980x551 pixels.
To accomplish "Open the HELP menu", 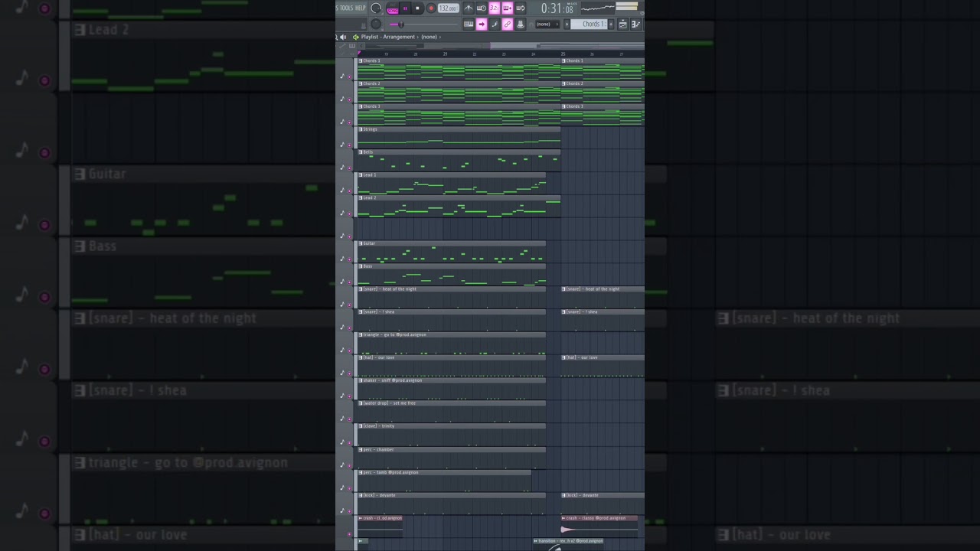I will tap(360, 8).
